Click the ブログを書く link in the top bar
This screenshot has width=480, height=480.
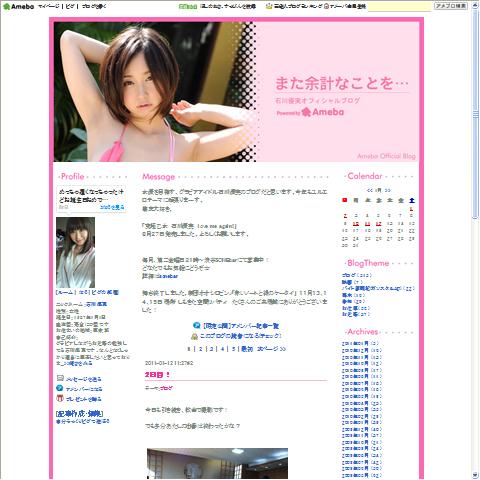(x=94, y=6)
